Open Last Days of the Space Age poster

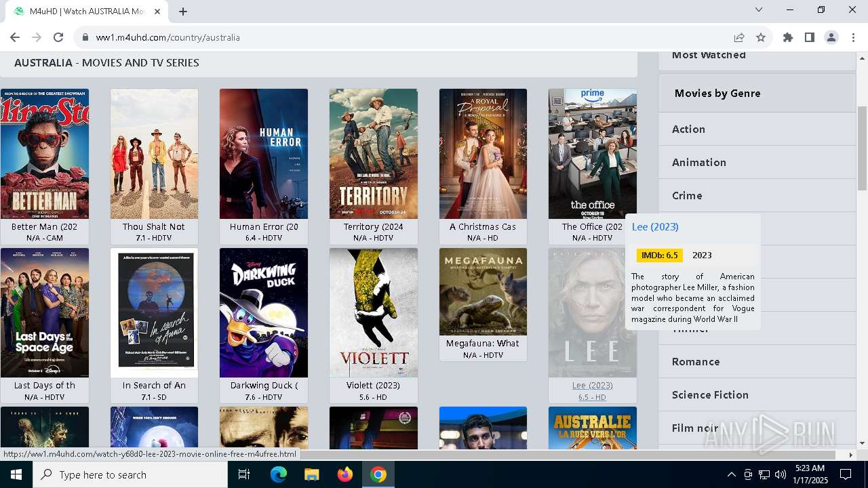45,312
